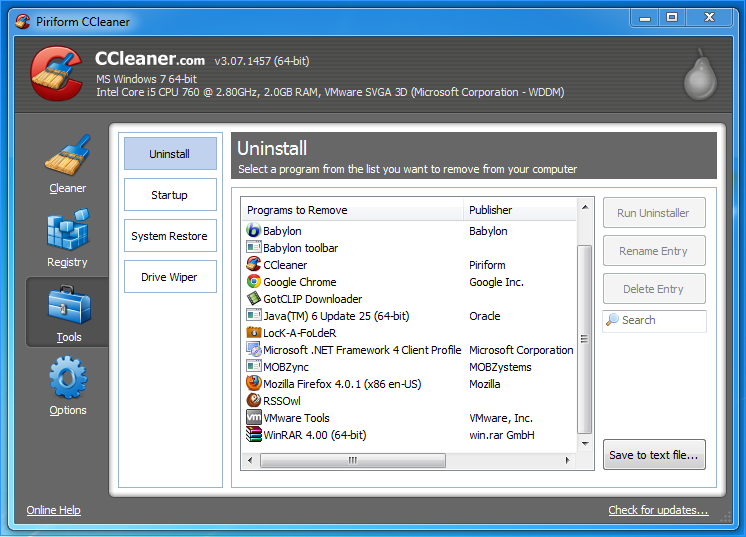Click the Babylon toolbar entry icon

(254, 247)
